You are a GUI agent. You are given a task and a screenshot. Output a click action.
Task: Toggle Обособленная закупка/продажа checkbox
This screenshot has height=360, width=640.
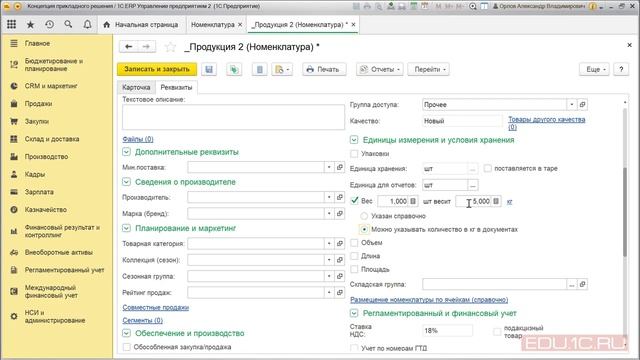127,347
